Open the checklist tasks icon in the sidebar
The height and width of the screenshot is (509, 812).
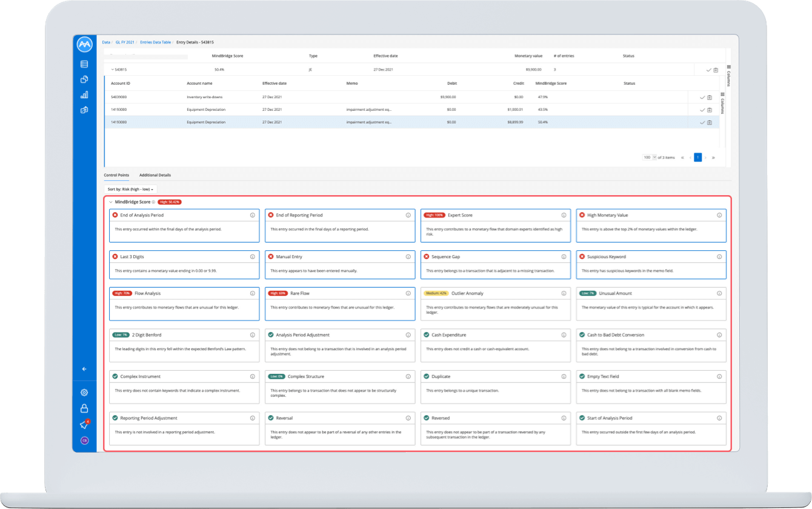(84, 110)
